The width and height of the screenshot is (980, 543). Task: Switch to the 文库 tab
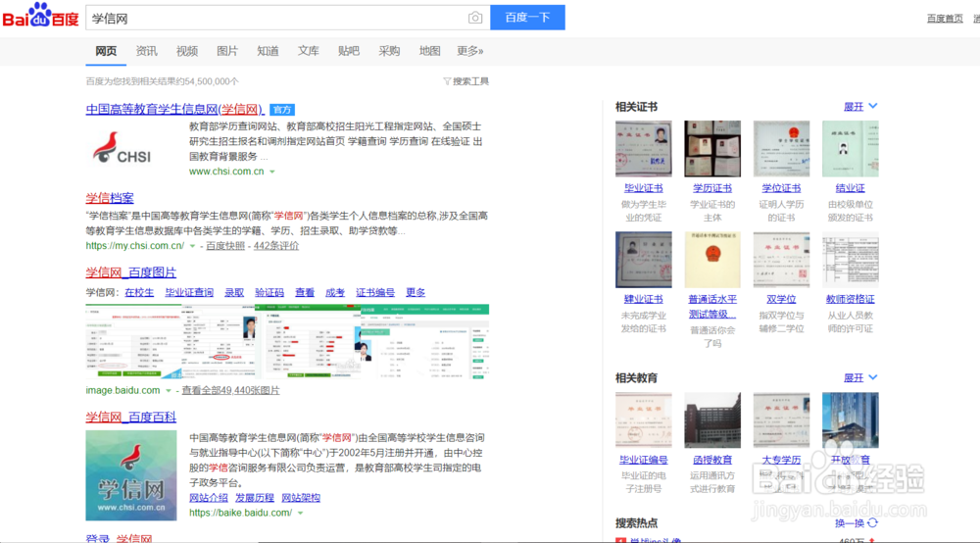pyautogui.click(x=308, y=51)
